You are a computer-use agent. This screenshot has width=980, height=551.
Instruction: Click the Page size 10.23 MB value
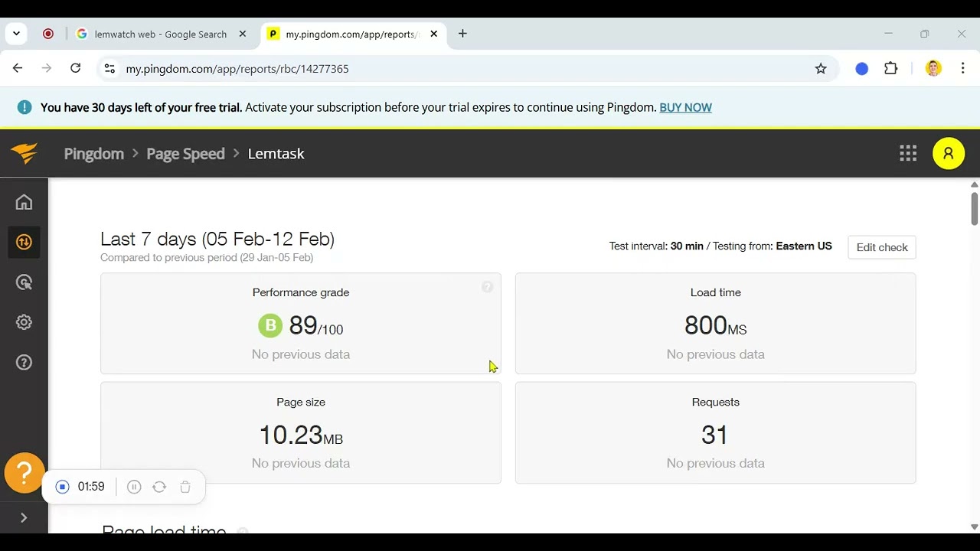click(x=301, y=435)
